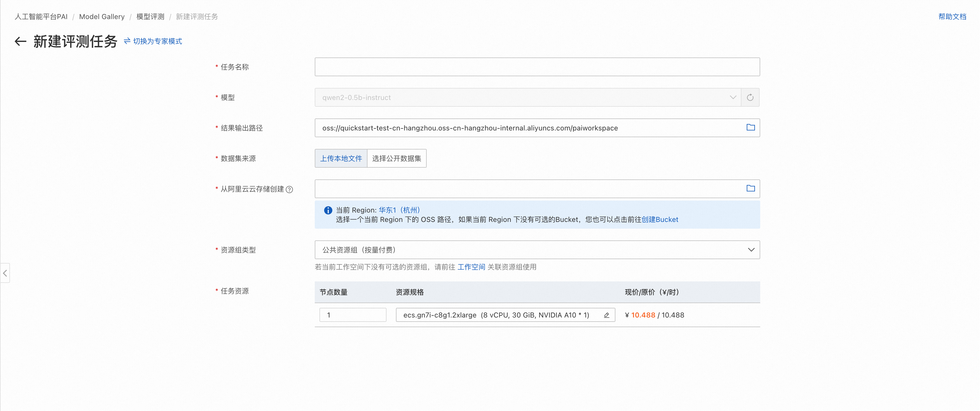Click the swap icon for 切换为专家模式

point(127,41)
